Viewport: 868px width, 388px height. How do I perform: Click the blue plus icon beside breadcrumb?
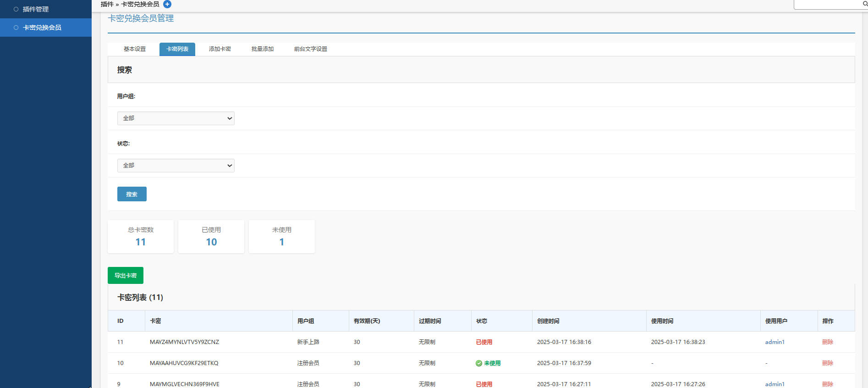point(167,4)
